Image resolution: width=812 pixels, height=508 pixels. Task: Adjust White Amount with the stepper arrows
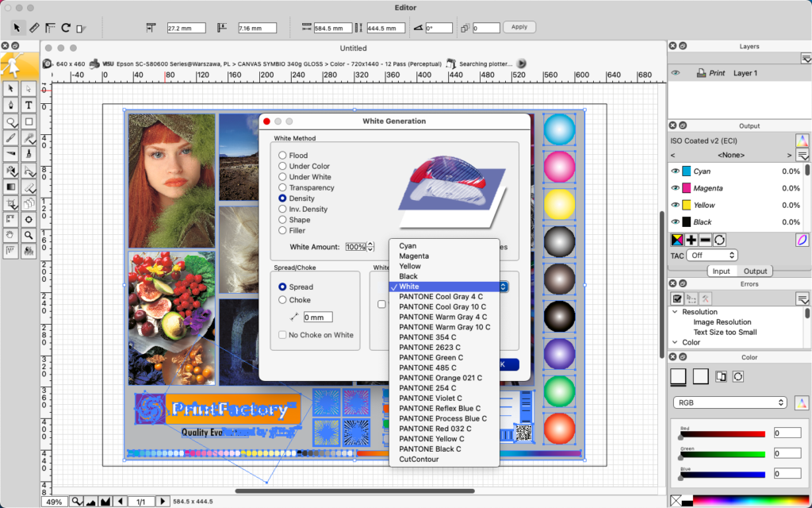370,247
